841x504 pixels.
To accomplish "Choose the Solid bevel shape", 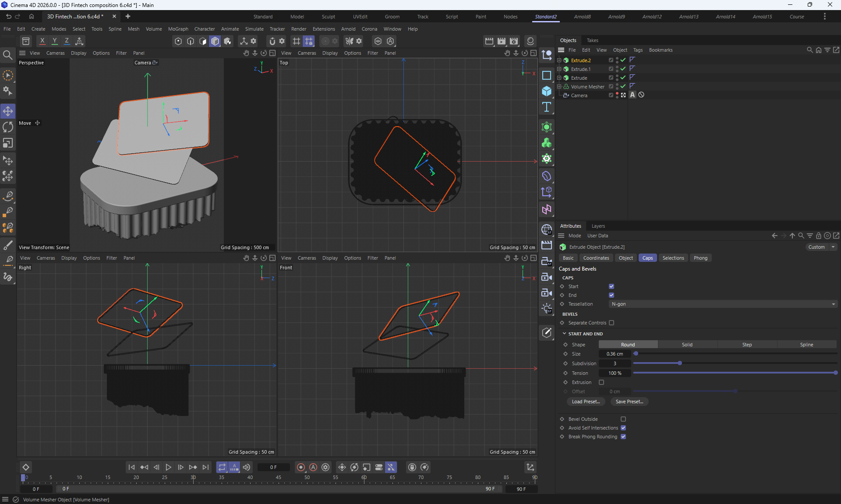I will (687, 345).
